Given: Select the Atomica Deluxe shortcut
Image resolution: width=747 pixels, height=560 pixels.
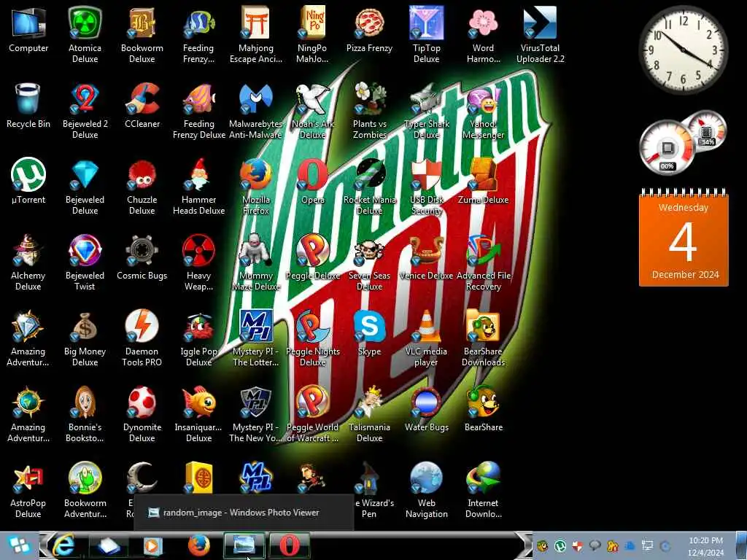Looking at the screenshot, I should [85, 35].
